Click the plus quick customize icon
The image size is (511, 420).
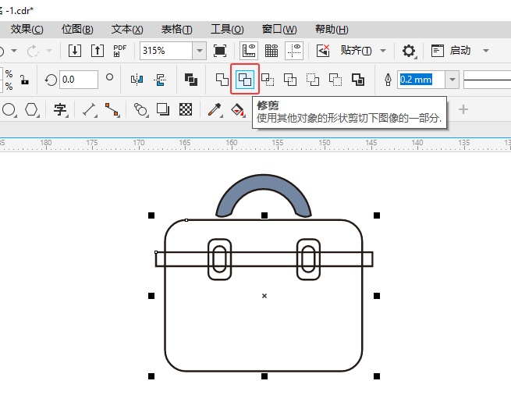click(463, 109)
